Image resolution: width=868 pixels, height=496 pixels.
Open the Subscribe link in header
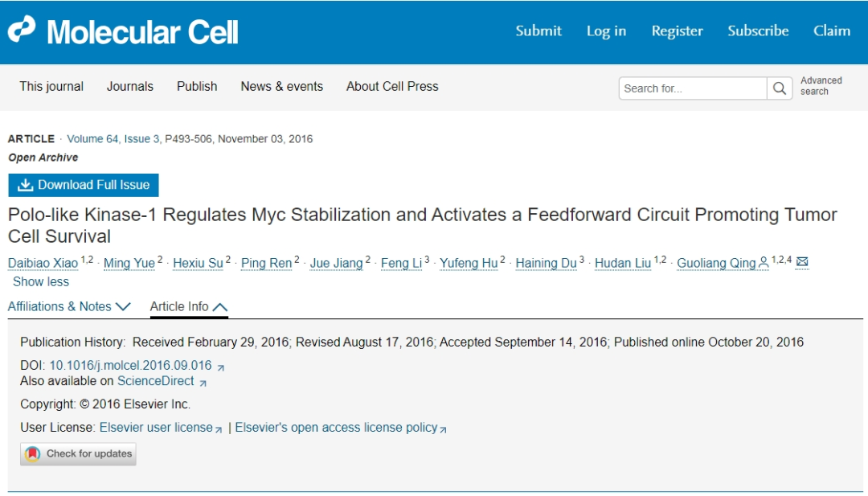click(758, 31)
